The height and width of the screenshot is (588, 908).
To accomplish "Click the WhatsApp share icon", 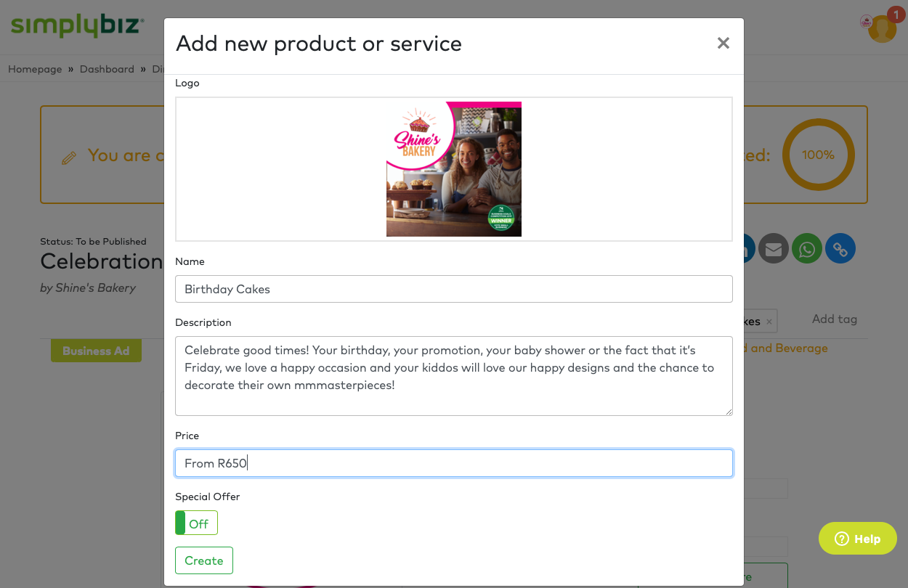I will click(x=807, y=249).
